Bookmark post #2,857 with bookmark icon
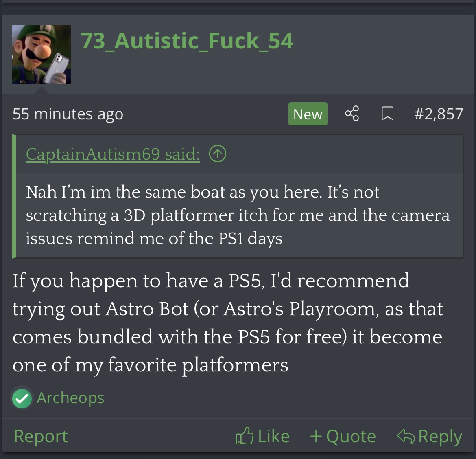The image size is (476, 459). pyautogui.click(x=387, y=114)
